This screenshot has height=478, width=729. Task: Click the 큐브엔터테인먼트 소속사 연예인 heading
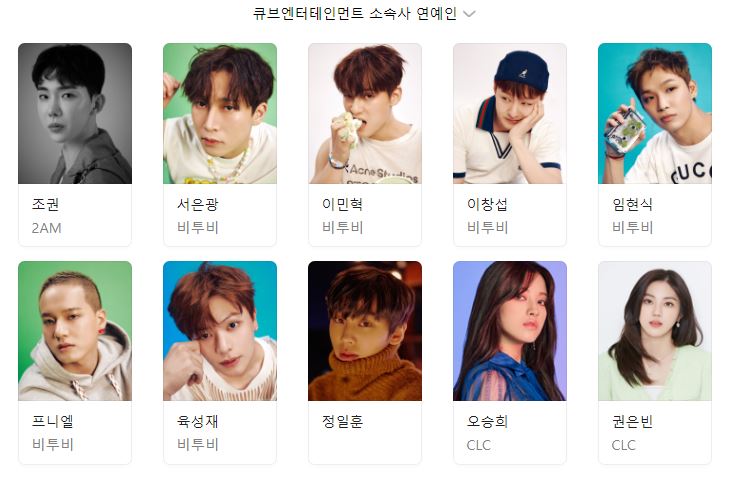(355, 13)
